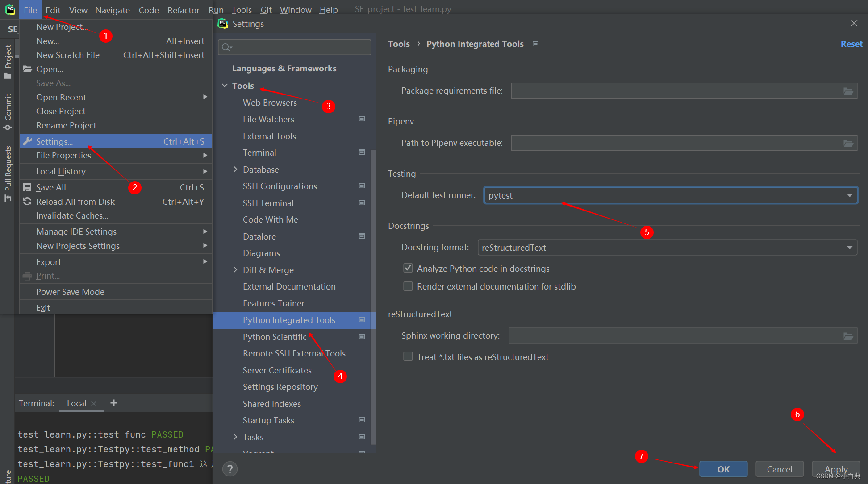Select Settings menu item
Image resolution: width=868 pixels, height=484 pixels.
tap(54, 141)
